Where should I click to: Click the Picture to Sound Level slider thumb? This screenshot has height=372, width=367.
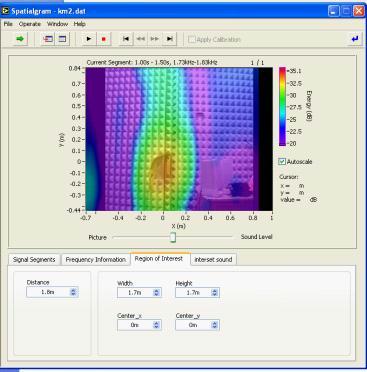tap(173, 237)
